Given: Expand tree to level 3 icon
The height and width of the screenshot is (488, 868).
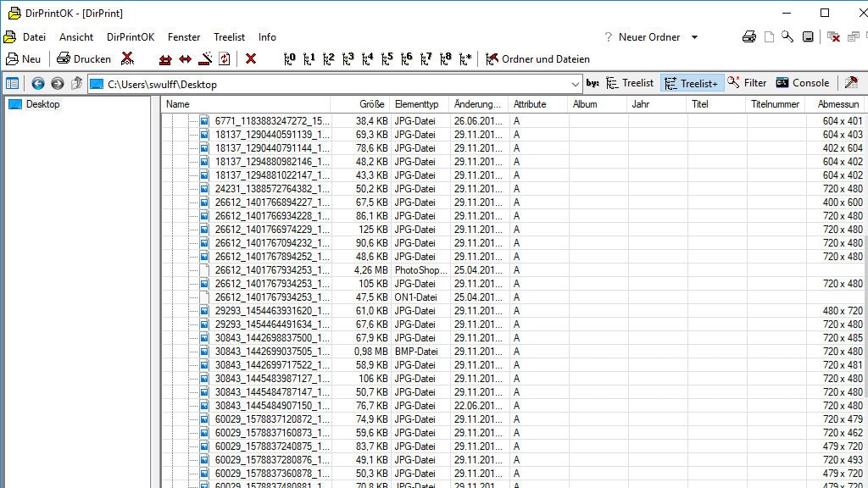Looking at the screenshot, I should pos(348,59).
